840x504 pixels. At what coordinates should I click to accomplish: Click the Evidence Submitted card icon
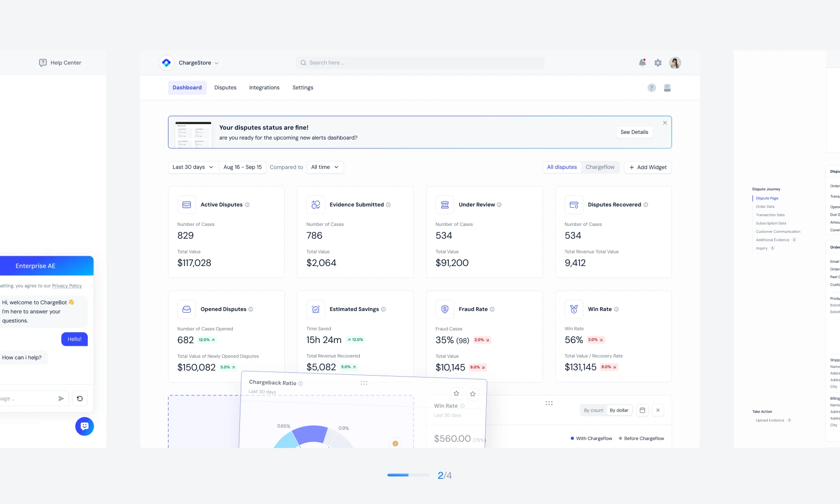point(316,205)
